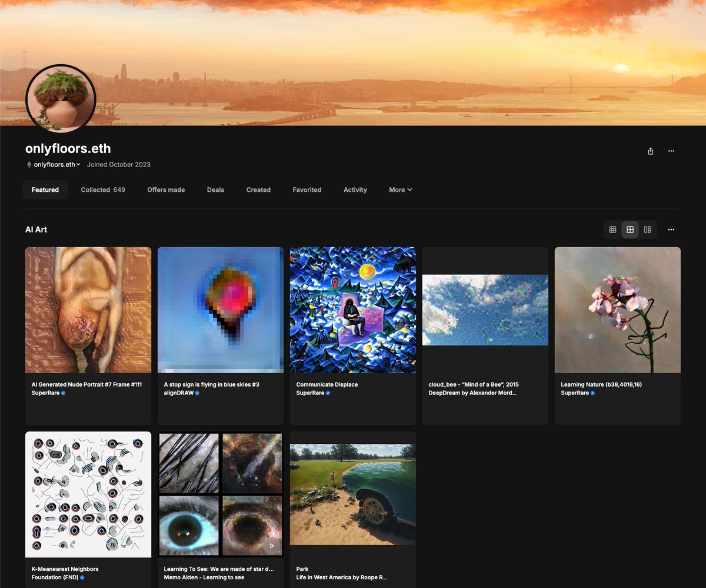Open the Collected 649 tab
The width and height of the screenshot is (706, 588).
pos(103,190)
